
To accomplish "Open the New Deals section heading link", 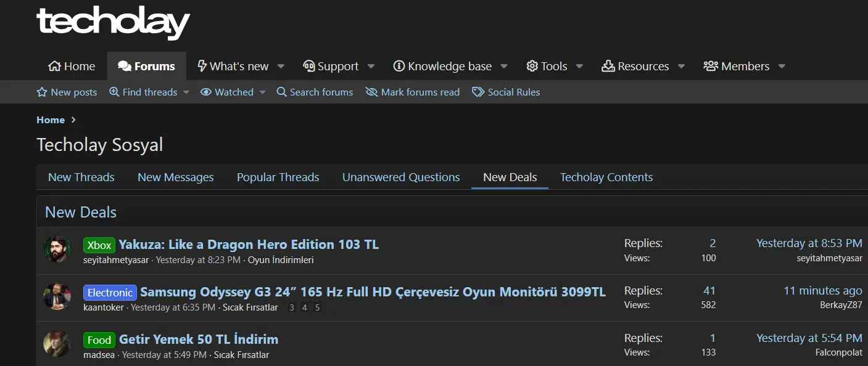I will coord(81,212).
